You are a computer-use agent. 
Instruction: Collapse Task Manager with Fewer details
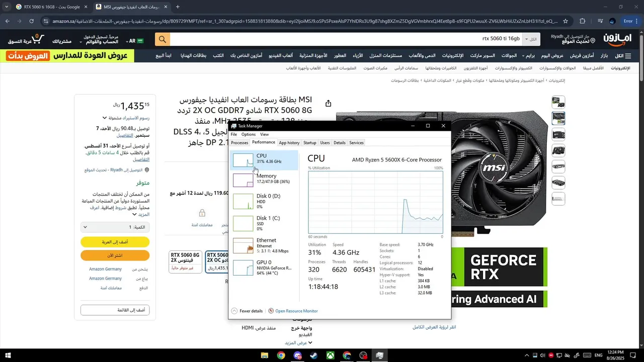click(x=247, y=311)
